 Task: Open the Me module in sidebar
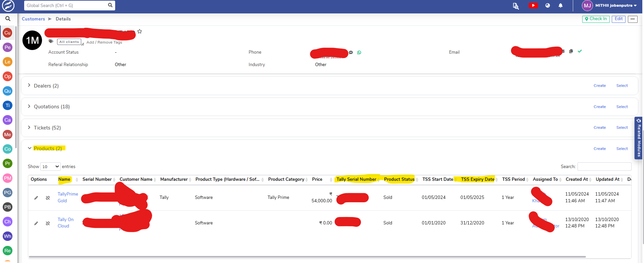[7, 135]
